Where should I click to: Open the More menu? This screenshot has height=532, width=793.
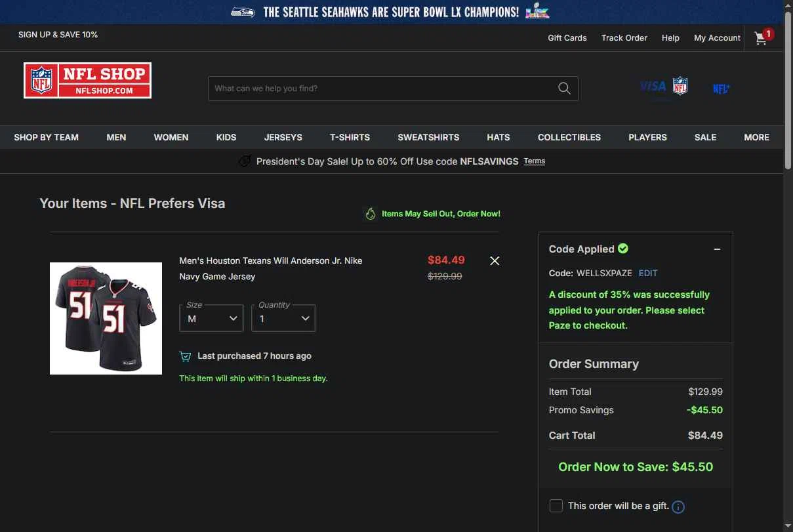coord(756,137)
